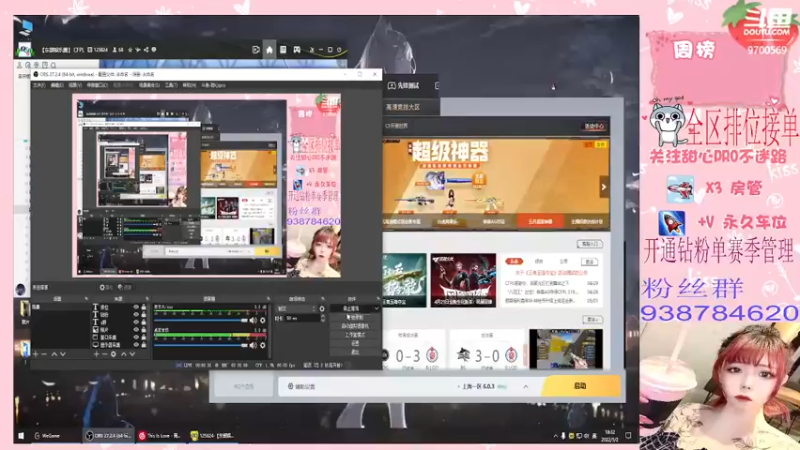Toggle the lock on the 图片 image source
Image resolution: width=800 pixels, height=450 pixels.
click(x=143, y=330)
